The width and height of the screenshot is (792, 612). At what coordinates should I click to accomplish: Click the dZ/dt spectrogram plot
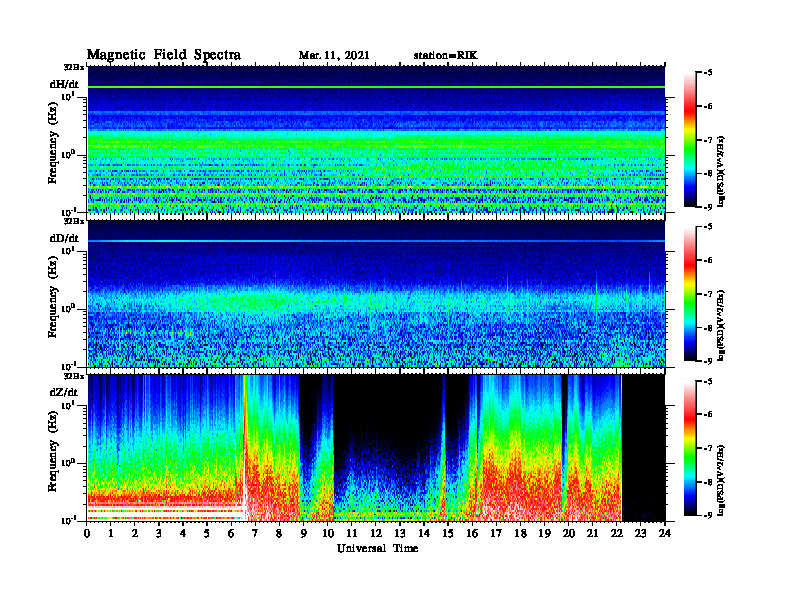(x=376, y=448)
